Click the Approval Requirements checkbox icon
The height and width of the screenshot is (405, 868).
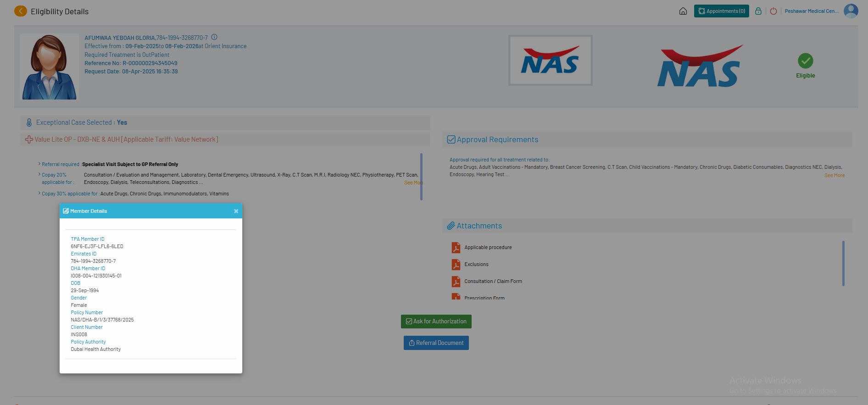click(451, 139)
